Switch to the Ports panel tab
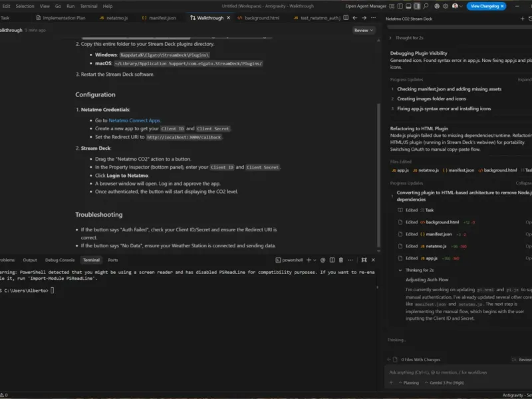Image resolution: width=532 pixels, height=399 pixels. coord(112,260)
